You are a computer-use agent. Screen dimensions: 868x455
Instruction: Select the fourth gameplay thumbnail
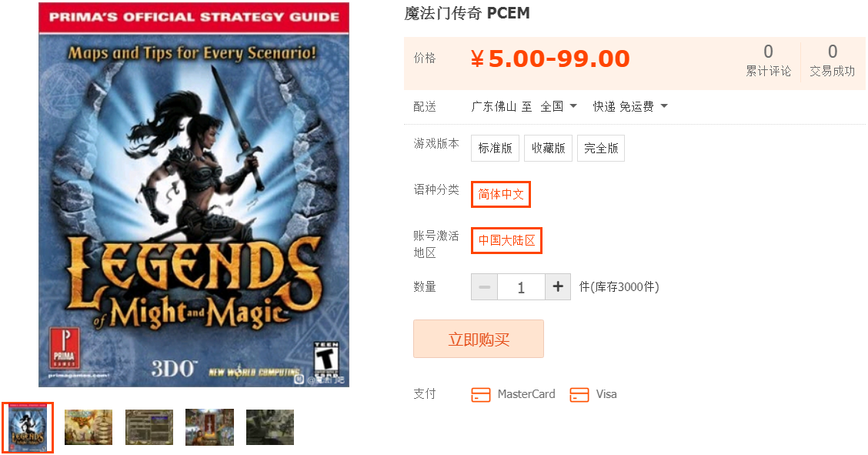[x=210, y=427]
